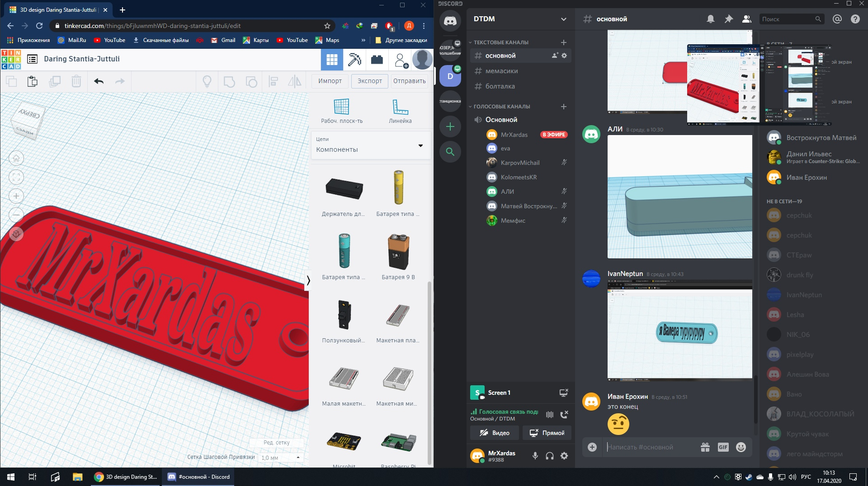Undo last Tinkercad action
Screen dimensions: 868x486
click(99, 81)
